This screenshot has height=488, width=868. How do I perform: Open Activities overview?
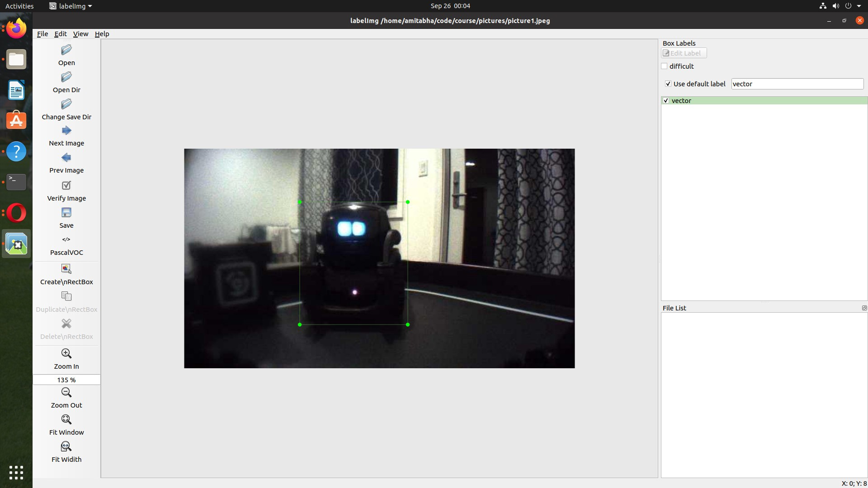pos(19,6)
